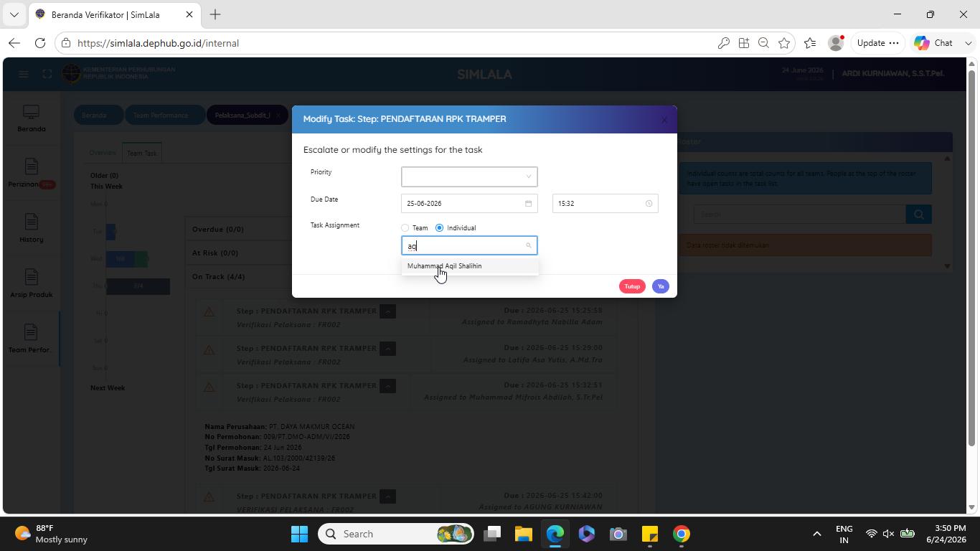
Task: Show hidden system tray icons
Action: [816, 534]
